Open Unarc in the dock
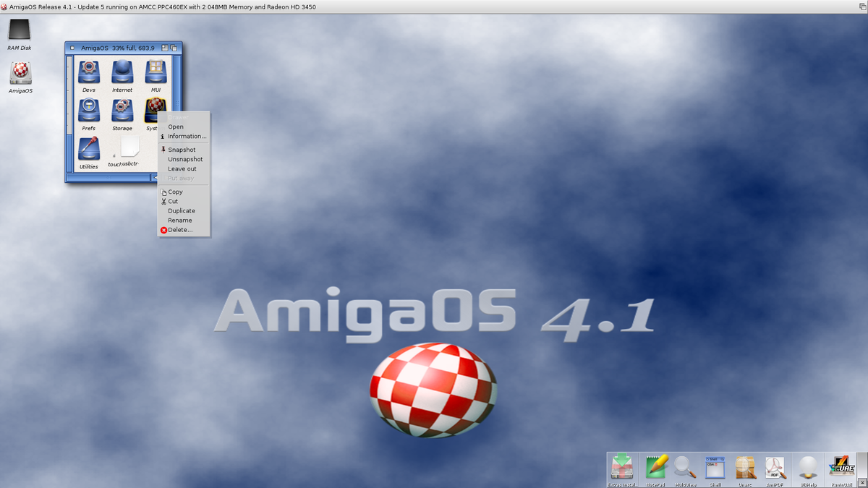Viewport: 868px width, 488px height. [745, 467]
